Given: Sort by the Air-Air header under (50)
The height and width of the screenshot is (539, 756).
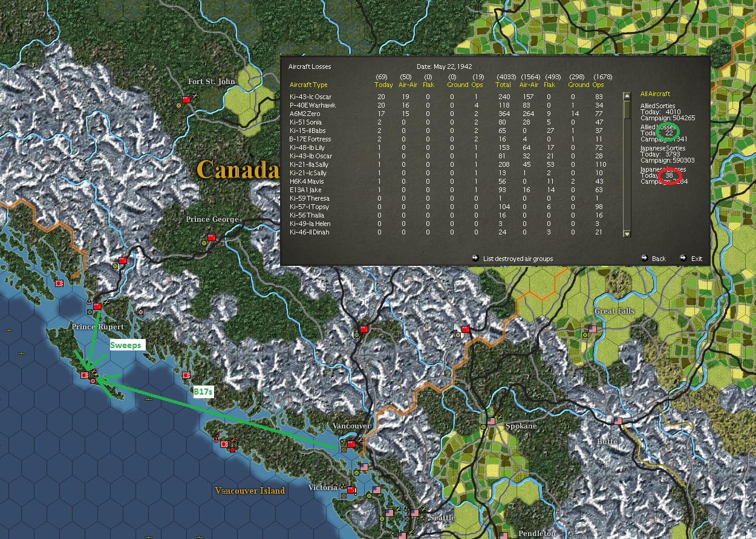Looking at the screenshot, I should pyautogui.click(x=408, y=85).
